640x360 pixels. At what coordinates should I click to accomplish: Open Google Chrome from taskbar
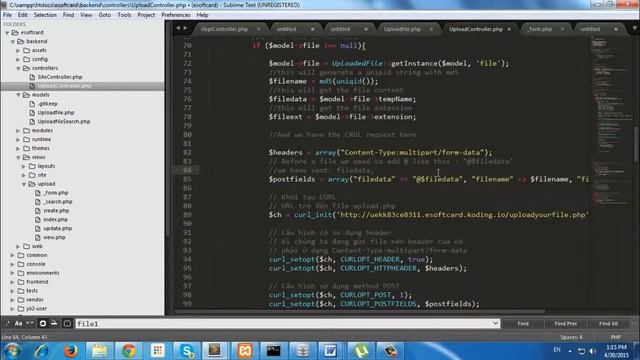(129, 351)
